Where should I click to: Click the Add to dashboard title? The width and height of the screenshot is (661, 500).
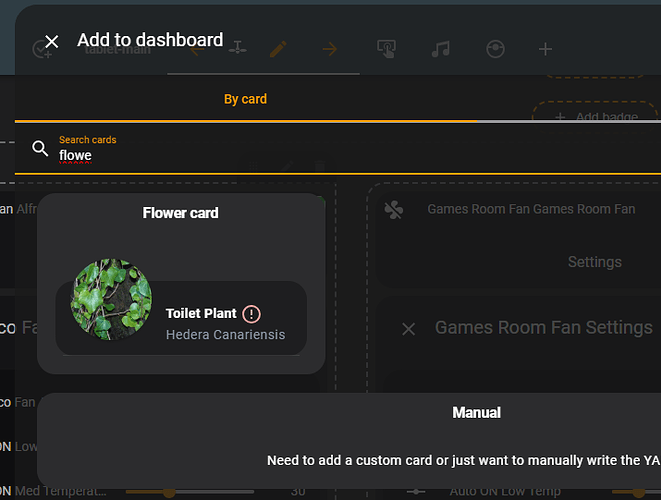150,40
